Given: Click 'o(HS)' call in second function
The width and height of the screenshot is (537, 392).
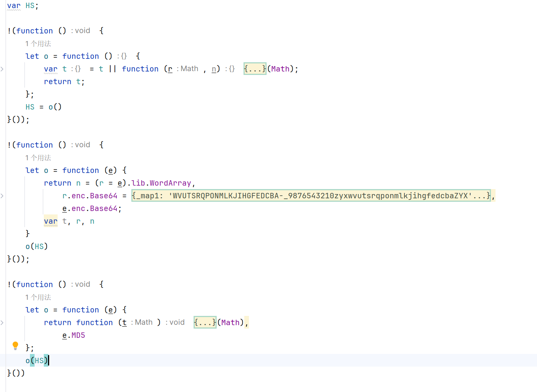Looking at the screenshot, I should [36, 246].
